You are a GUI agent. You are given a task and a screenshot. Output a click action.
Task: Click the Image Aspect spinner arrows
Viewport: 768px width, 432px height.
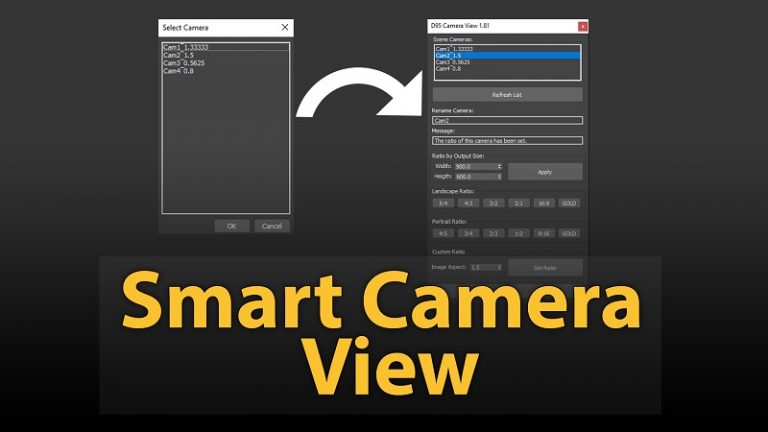pyautogui.click(x=499, y=268)
